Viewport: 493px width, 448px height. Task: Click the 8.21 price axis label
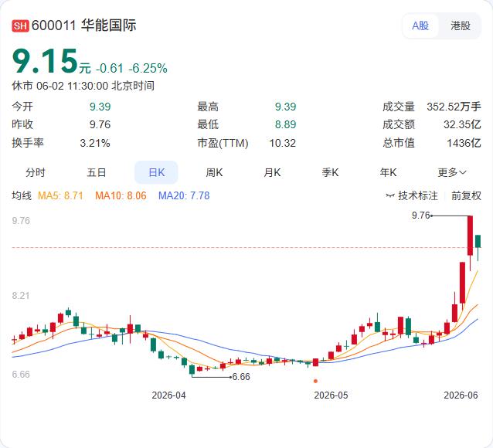[x=21, y=296]
